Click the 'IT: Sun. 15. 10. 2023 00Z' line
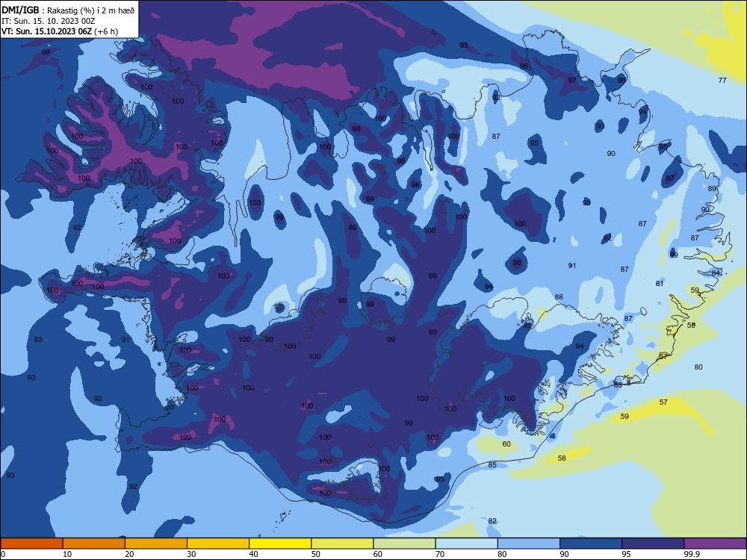 [48, 21]
